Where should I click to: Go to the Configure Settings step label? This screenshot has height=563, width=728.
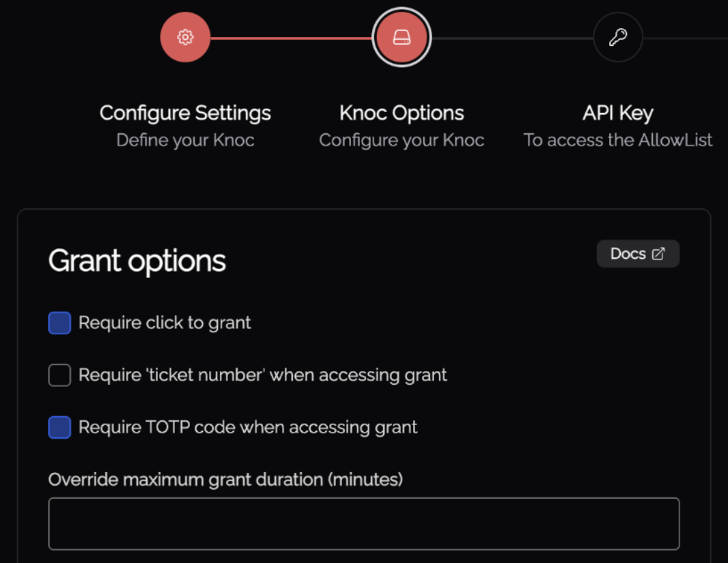185,113
